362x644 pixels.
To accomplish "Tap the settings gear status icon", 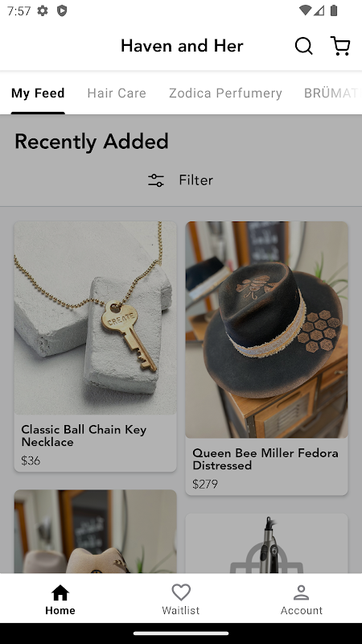I will [x=43, y=10].
